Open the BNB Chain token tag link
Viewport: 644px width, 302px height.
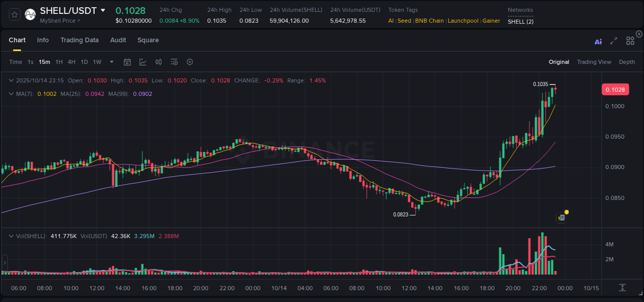pyautogui.click(x=429, y=21)
